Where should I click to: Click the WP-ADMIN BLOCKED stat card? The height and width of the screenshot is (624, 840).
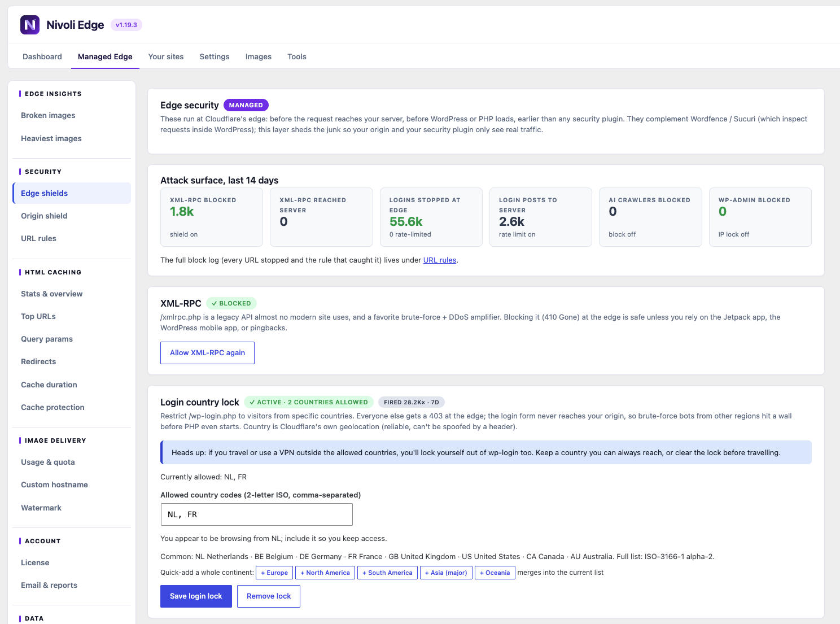(760, 217)
